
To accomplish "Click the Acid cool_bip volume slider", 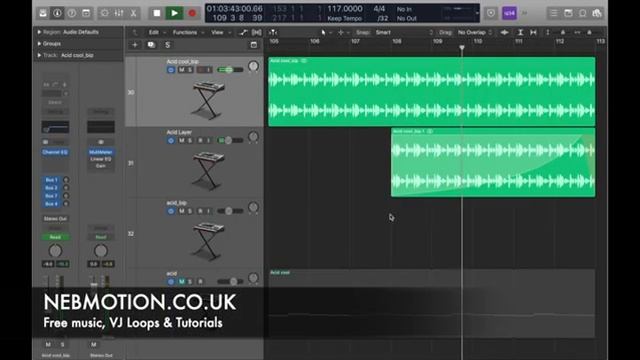I will pyautogui.click(x=230, y=70).
